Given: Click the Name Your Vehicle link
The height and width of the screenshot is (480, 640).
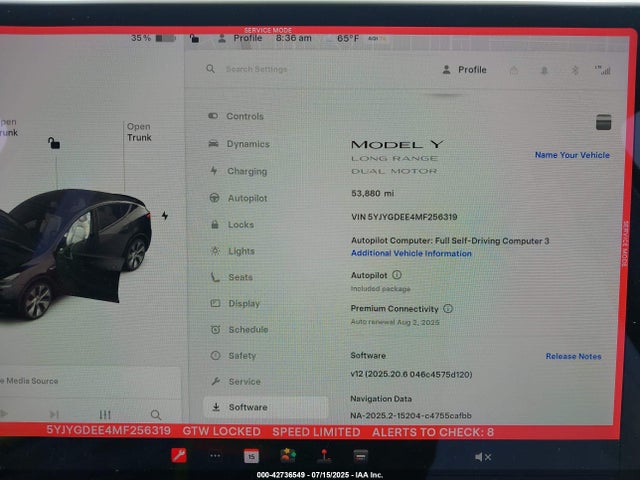Looking at the screenshot, I should point(572,155).
